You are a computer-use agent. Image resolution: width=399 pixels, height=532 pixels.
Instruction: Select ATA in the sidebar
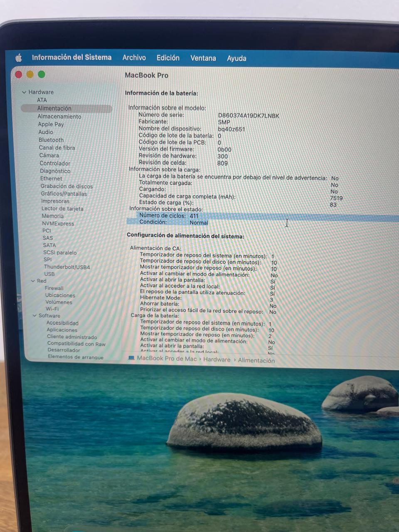click(42, 100)
